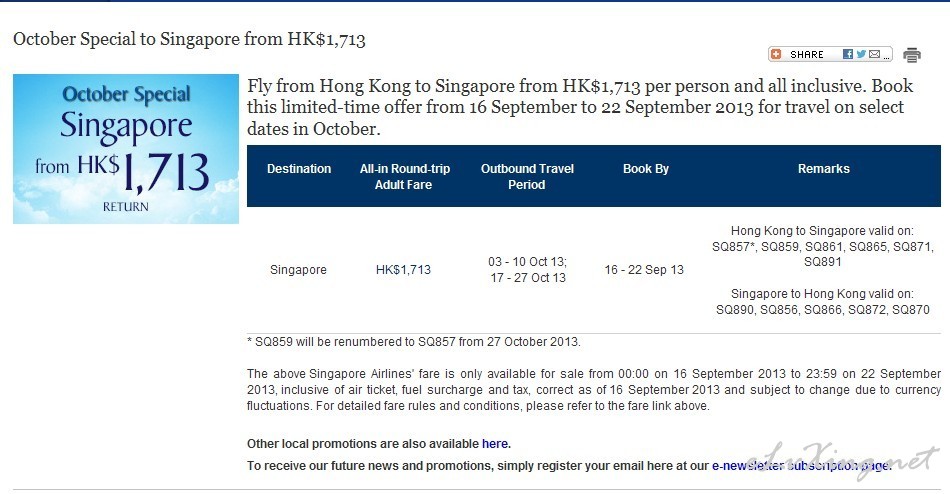Image resolution: width=950 pixels, height=494 pixels.
Task: Share this offer on Facebook
Action: (848, 54)
